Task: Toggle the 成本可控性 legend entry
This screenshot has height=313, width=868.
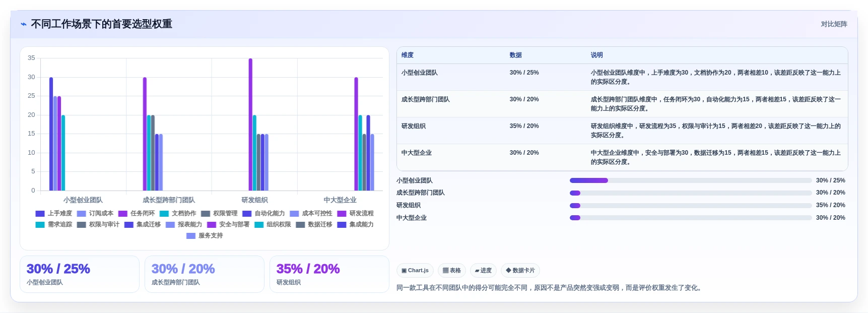Action: [311, 214]
